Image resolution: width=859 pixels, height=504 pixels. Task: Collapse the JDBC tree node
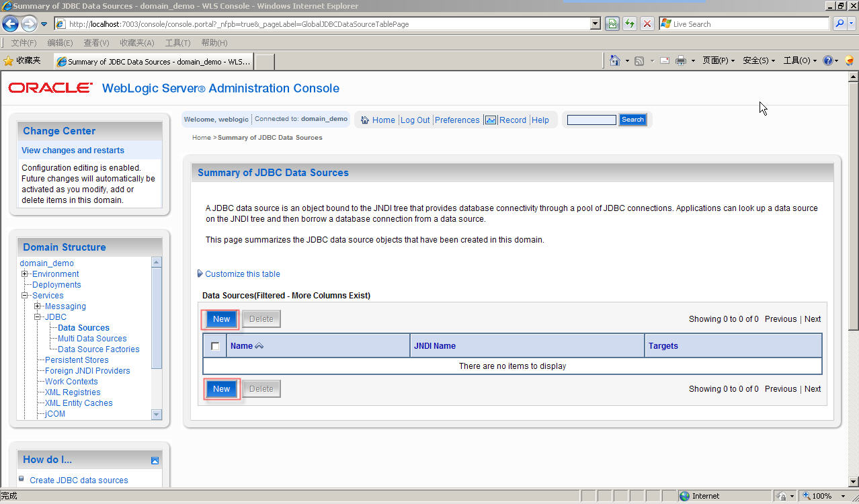[38, 317]
